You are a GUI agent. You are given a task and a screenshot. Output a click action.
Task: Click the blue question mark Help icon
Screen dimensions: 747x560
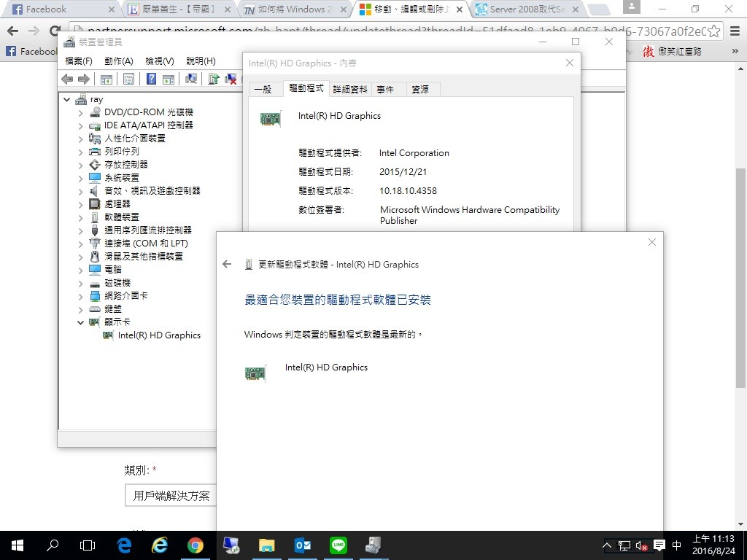tap(151, 79)
